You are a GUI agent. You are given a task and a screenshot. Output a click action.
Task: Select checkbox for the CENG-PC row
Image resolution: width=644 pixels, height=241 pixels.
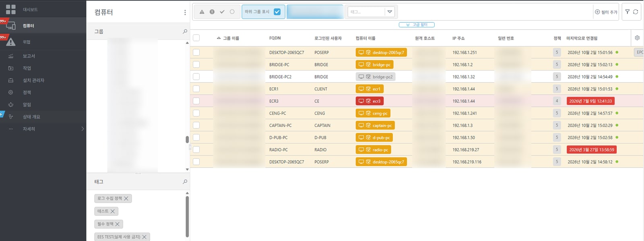pos(196,113)
